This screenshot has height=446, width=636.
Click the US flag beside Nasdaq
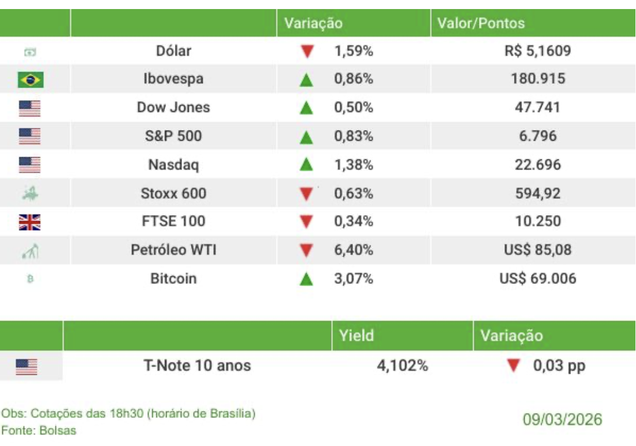click(x=30, y=165)
